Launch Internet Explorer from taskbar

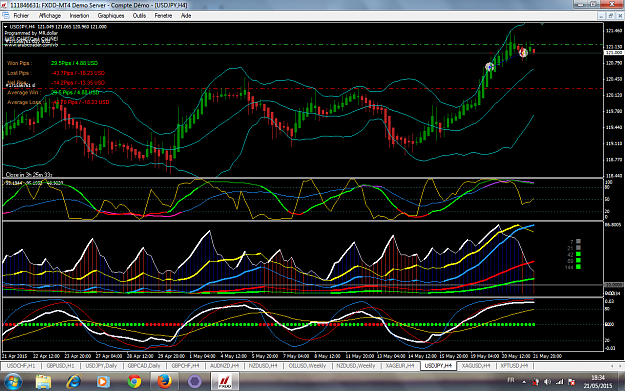click(x=73, y=381)
